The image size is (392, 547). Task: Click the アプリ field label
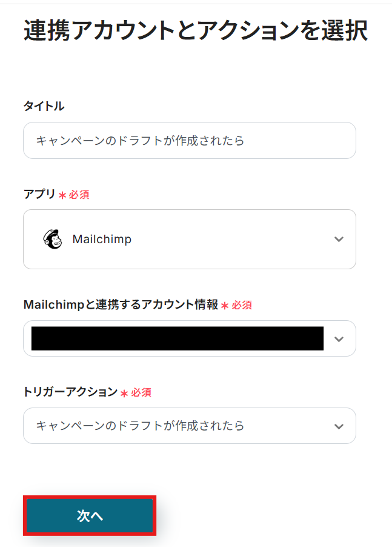click(39, 194)
